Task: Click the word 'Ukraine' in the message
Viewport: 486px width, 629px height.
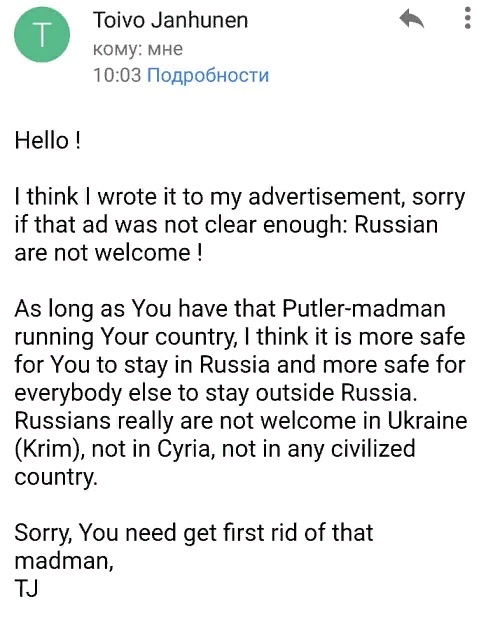Action: point(427,421)
